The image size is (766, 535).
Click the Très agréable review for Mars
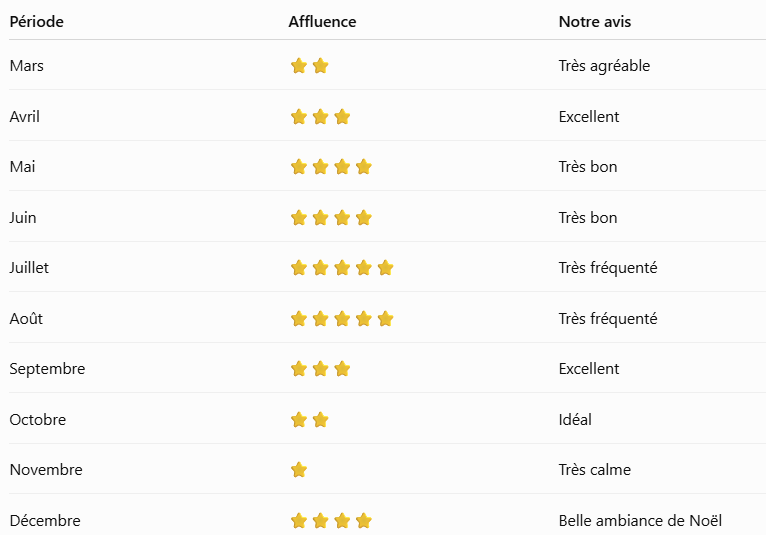coord(604,66)
